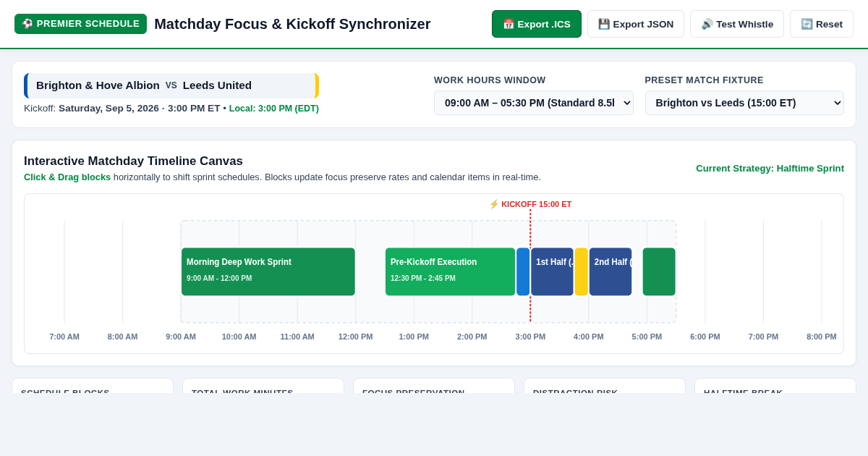Click the 8:00 PM axis label
Screen dimensions: 868x456
tap(822, 337)
